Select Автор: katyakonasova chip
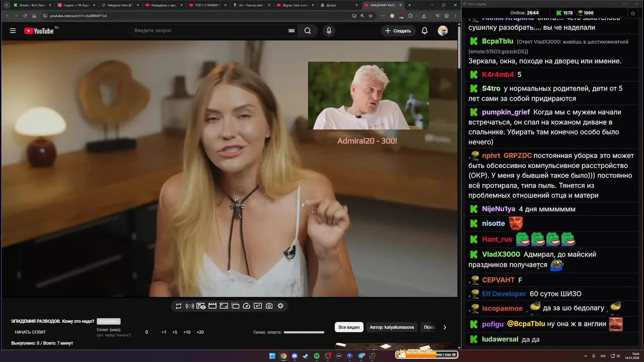Image resolution: width=644 pixels, height=362 pixels. coord(392,327)
